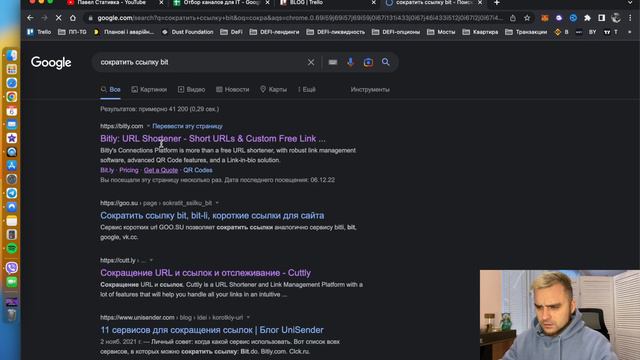Open DeFi bookmark folder
The image size is (640, 360).
231,32
